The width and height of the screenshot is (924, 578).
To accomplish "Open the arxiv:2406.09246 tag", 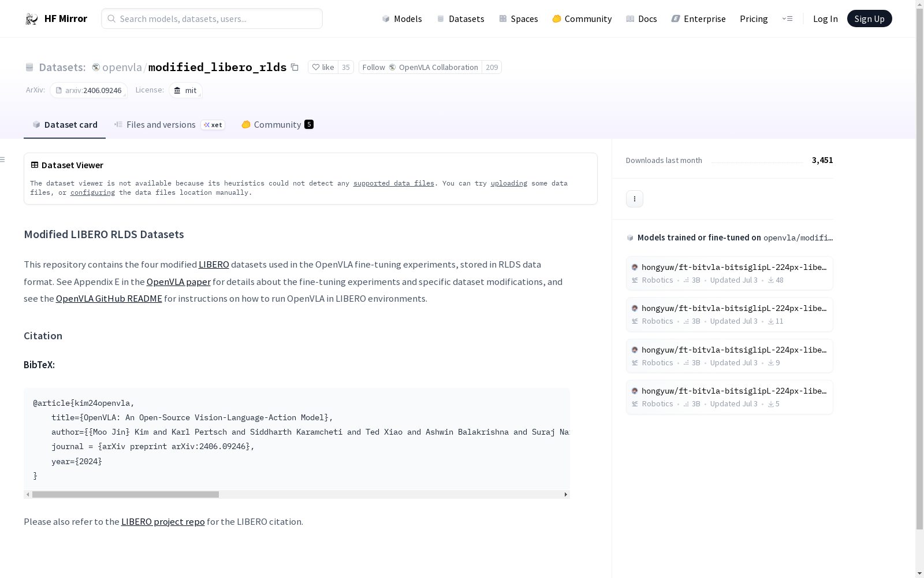I will pos(89,90).
